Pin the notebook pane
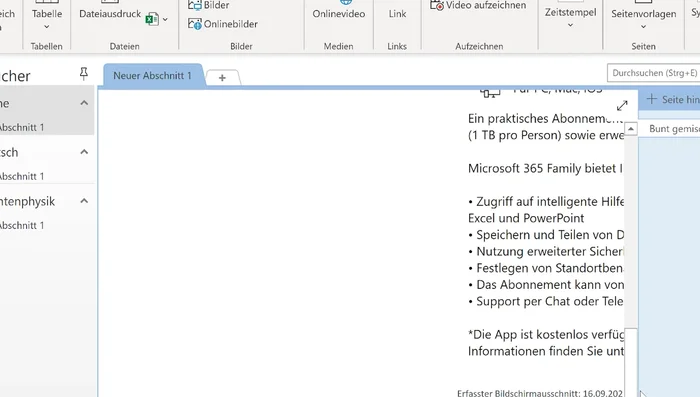Viewport: 700px width, 397px height. pyautogui.click(x=83, y=74)
